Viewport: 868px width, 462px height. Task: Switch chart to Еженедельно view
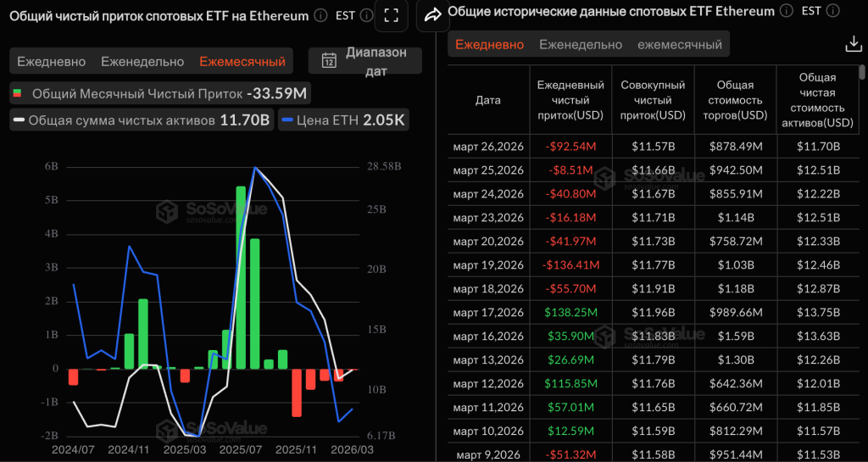[142, 61]
